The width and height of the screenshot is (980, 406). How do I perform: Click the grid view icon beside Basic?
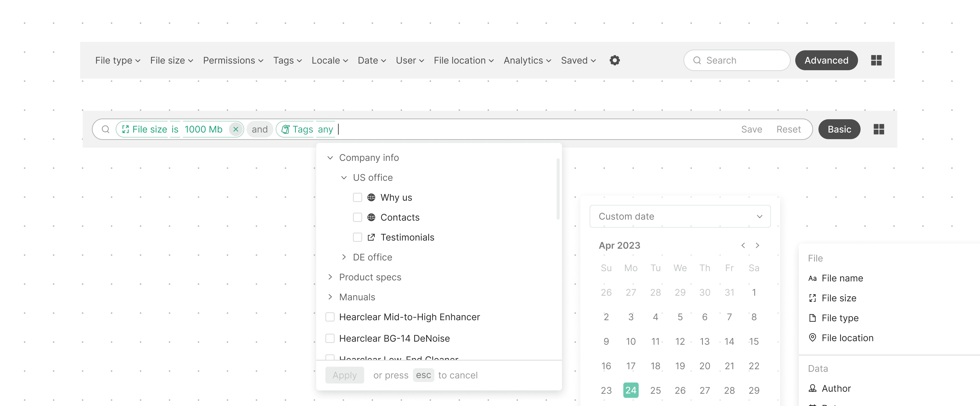pyautogui.click(x=878, y=129)
